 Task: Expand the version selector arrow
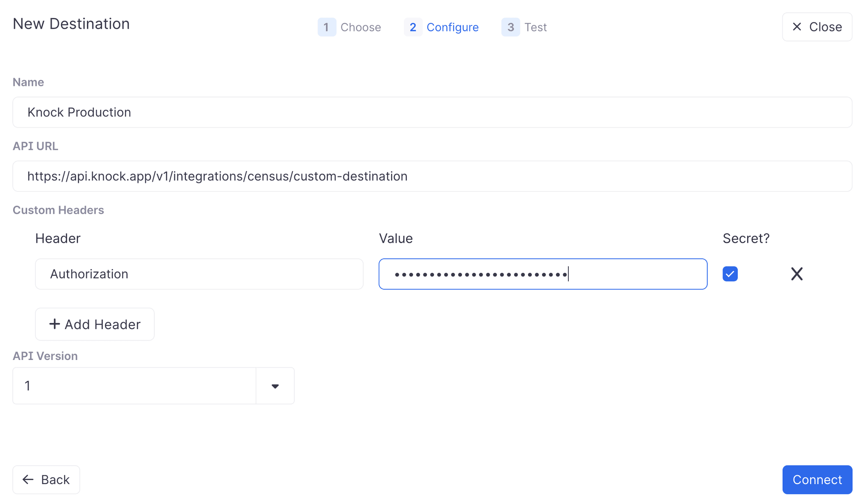275,386
